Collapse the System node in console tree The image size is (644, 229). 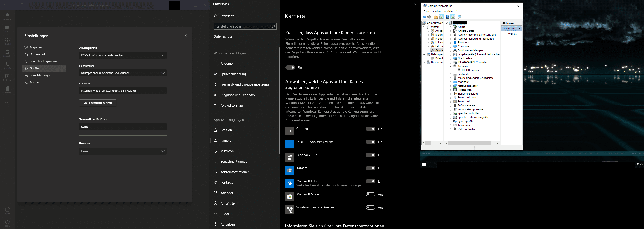(424, 27)
